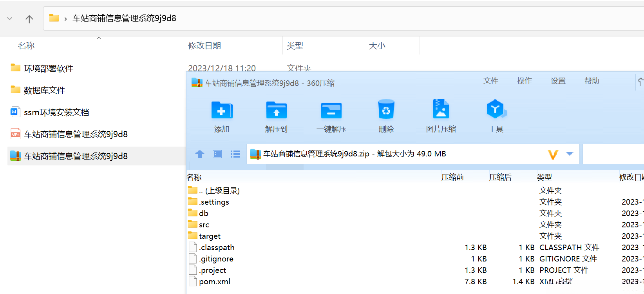The image size is (644, 294).
Task: Click the 删除 (Delete) trash icon
Action: (386, 109)
